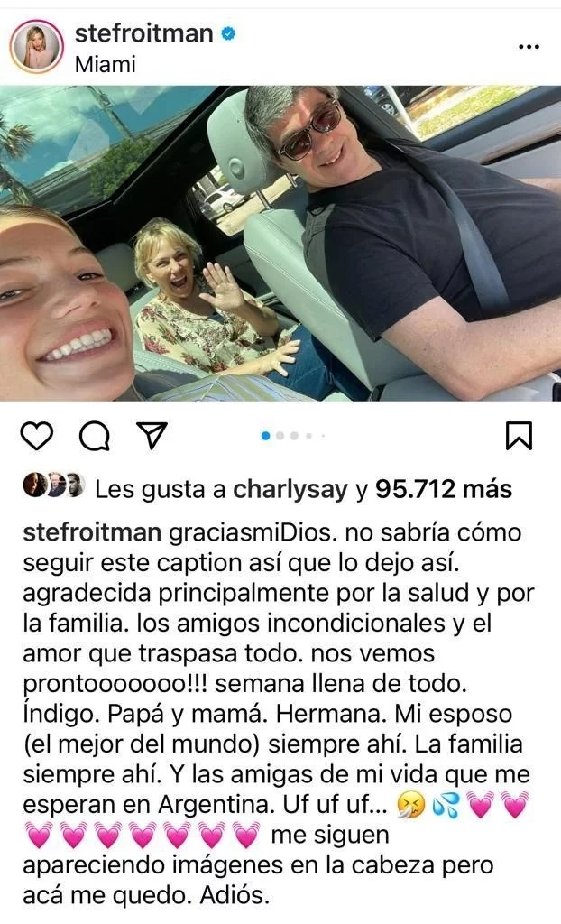
Task: Open the Miami location tag
Action: pos(105,64)
